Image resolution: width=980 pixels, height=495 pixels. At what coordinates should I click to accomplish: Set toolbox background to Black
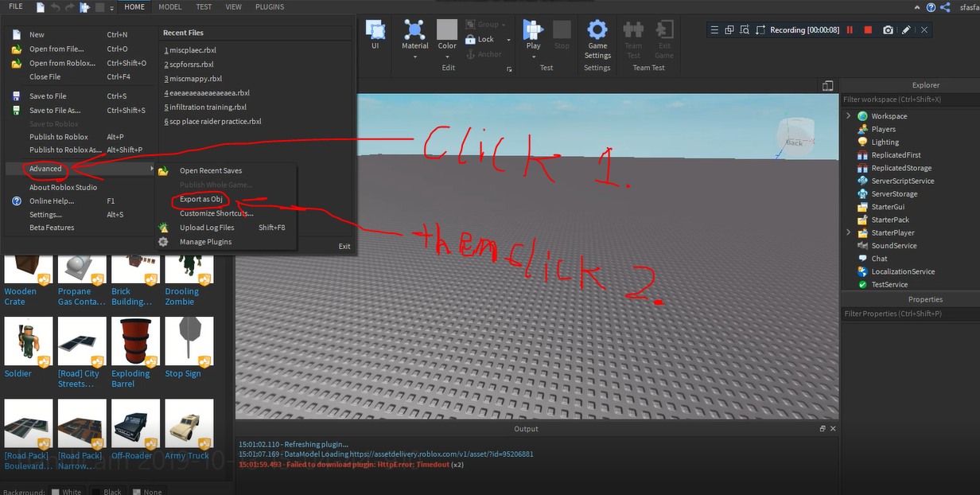click(x=107, y=492)
